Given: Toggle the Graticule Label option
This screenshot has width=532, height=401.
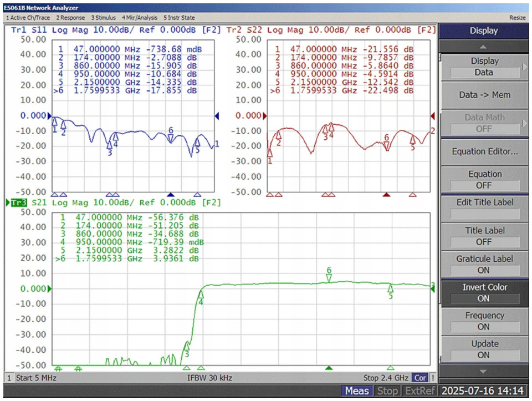Looking at the screenshot, I should (x=484, y=265).
